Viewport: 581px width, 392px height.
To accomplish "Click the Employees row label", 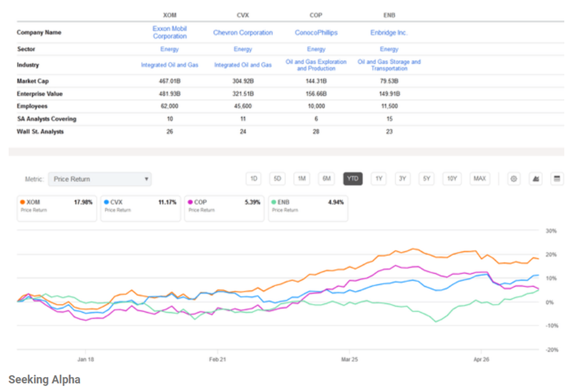I will [x=32, y=106].
